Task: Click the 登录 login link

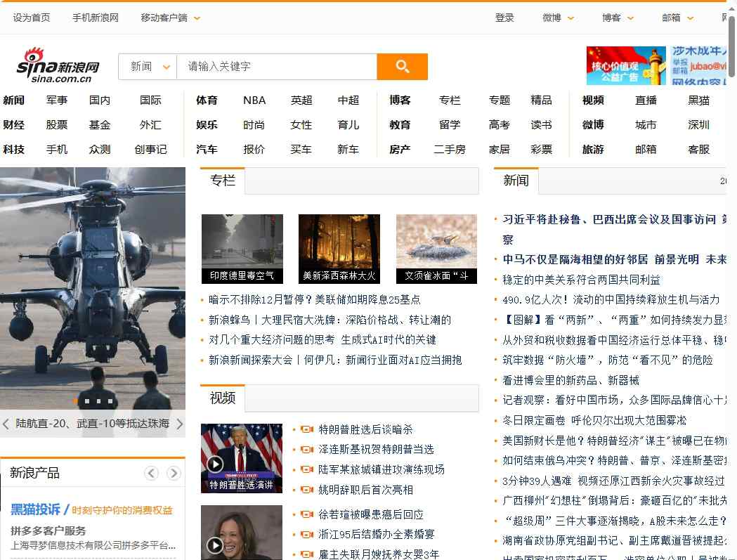Action: coord(504,18)
